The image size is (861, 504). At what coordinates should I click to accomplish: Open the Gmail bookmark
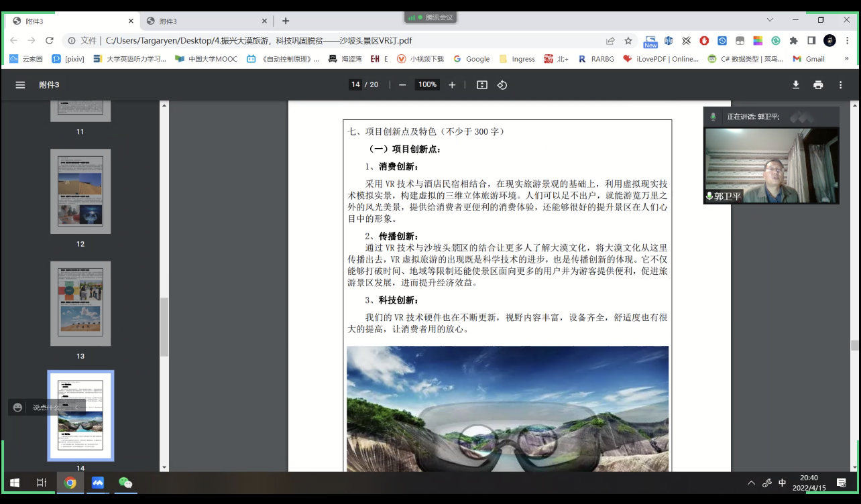(x=809, y=59)
